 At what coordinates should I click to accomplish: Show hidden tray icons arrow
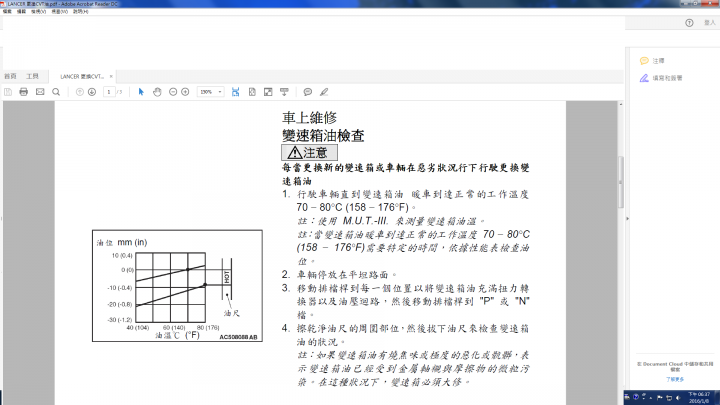pos(651,398)
